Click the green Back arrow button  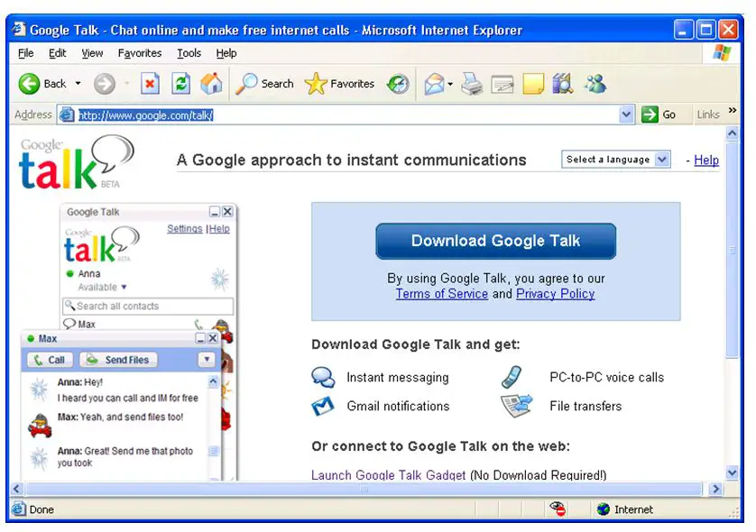(x=29, y=84)
